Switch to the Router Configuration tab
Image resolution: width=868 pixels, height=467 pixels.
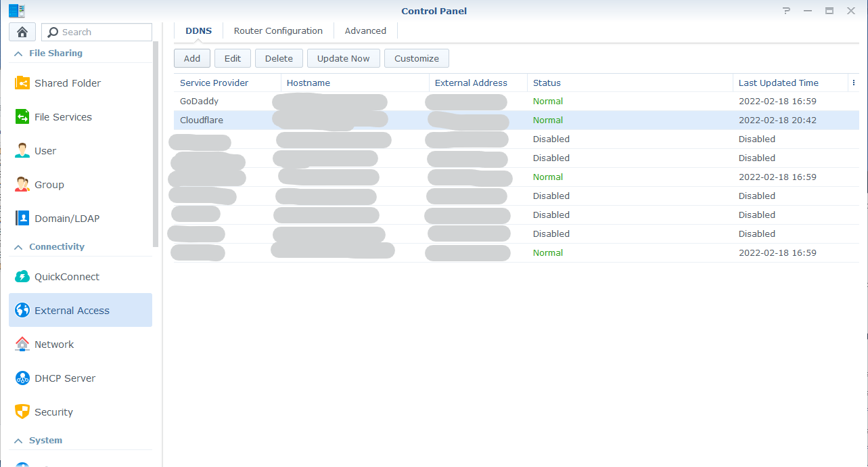click(278, 30)
